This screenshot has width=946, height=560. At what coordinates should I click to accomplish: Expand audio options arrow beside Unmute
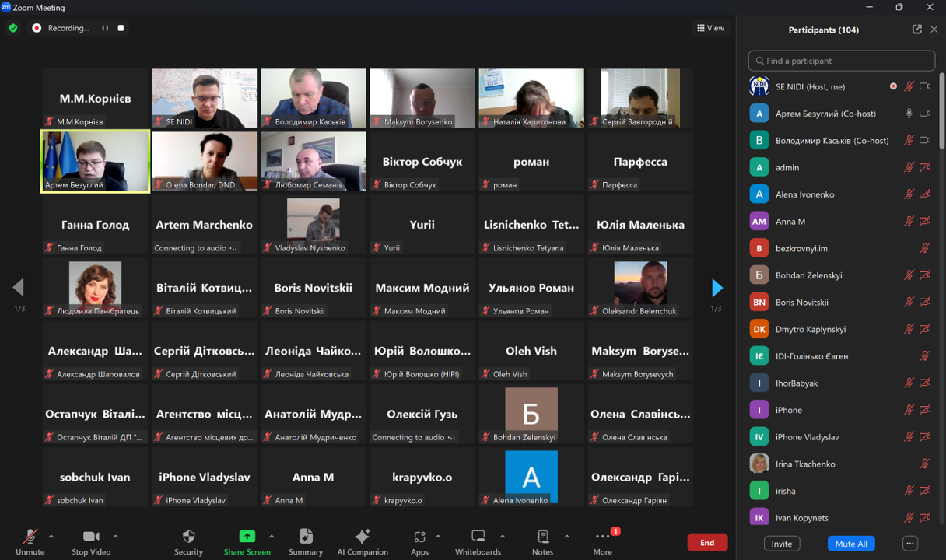pos(51,537)
